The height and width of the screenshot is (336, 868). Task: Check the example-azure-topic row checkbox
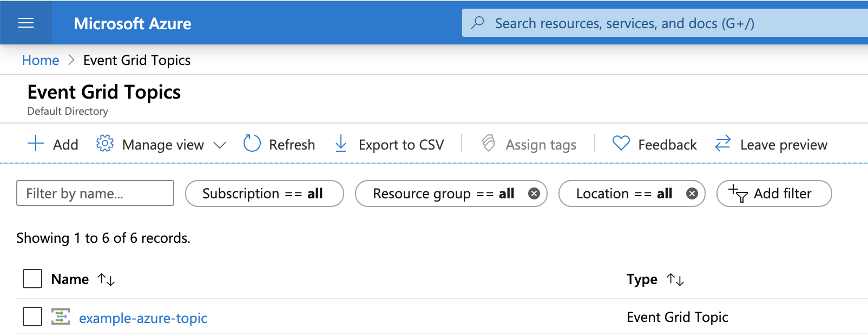click(x=32, y=316)
